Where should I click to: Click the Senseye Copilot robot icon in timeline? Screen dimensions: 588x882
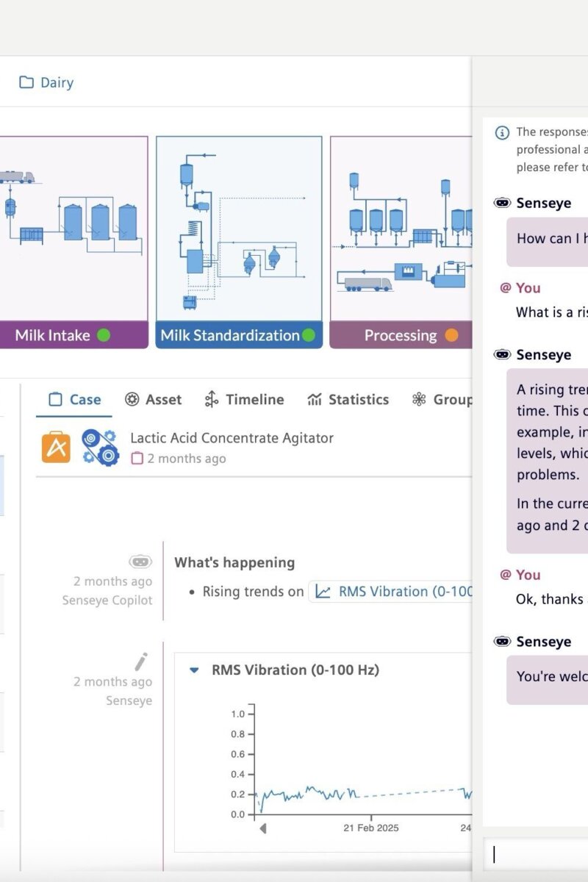140,562
